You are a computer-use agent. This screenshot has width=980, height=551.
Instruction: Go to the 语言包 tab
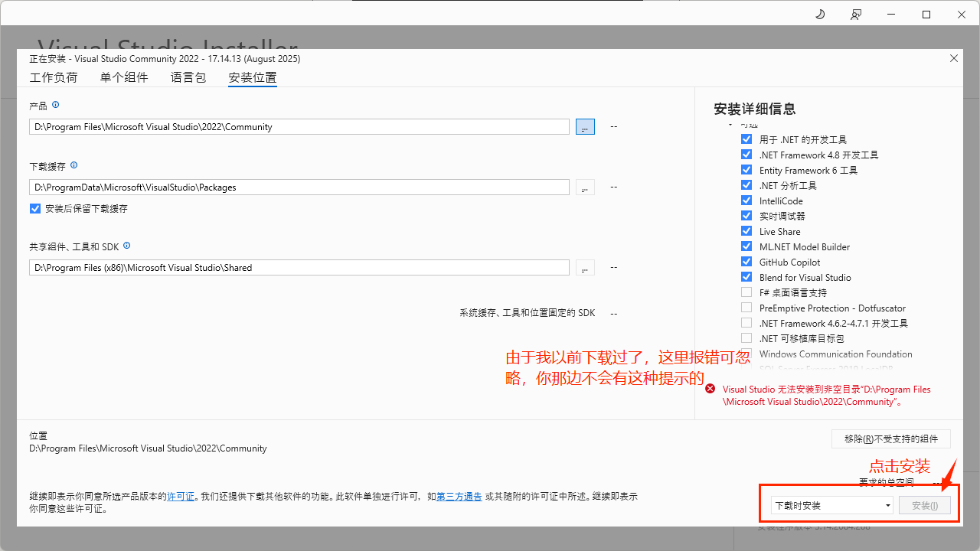click(x=188, y=77)
